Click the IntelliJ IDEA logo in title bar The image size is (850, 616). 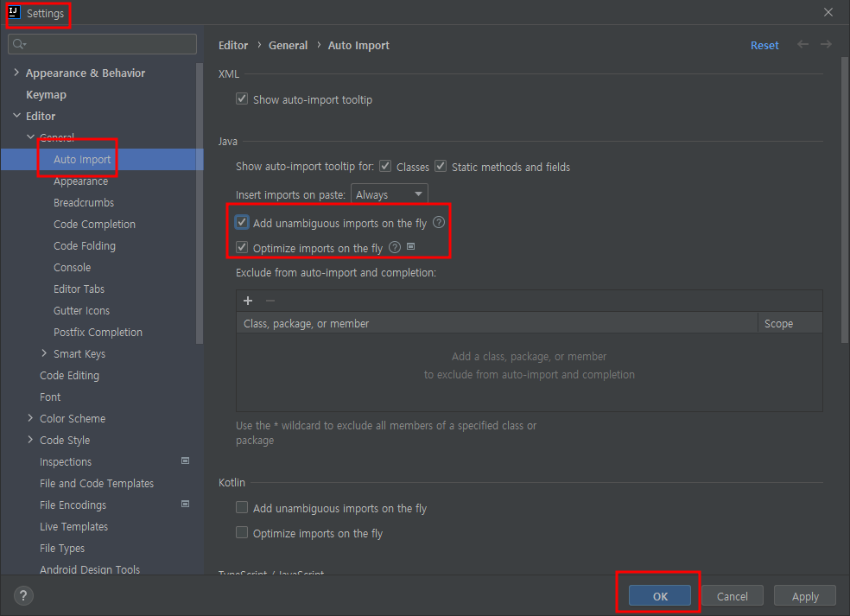pos(14,12)
